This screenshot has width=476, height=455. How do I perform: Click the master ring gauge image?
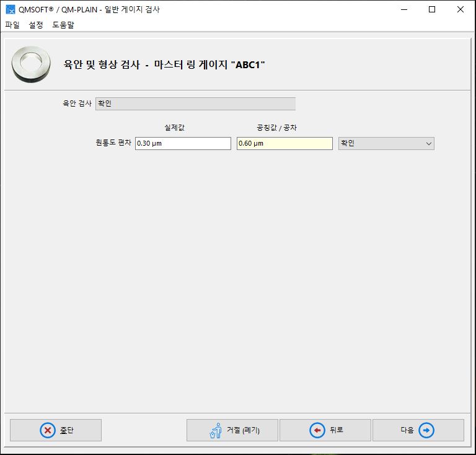31,64
